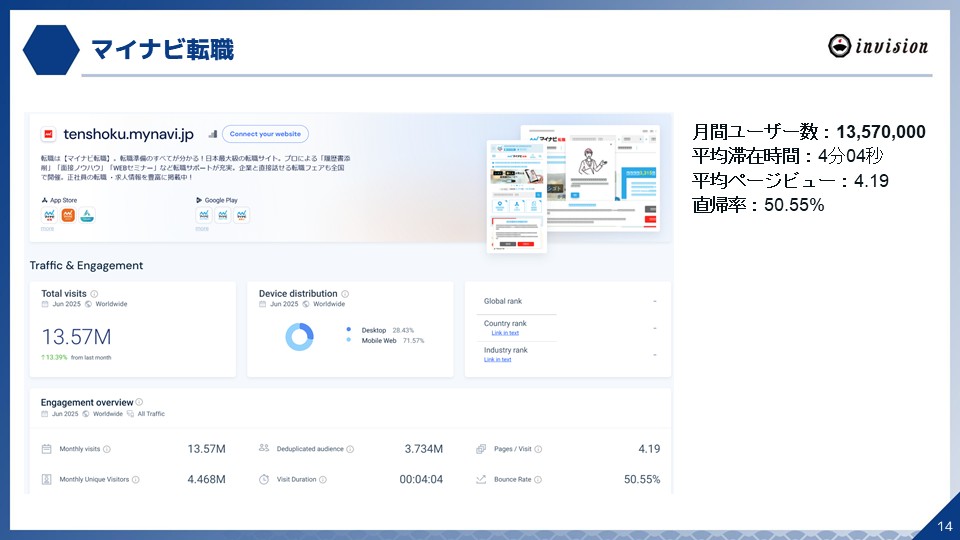Viewport: 960px width, 540px height.
Task: Click info icon next to Engagement overview
Action: coord(139,402)
